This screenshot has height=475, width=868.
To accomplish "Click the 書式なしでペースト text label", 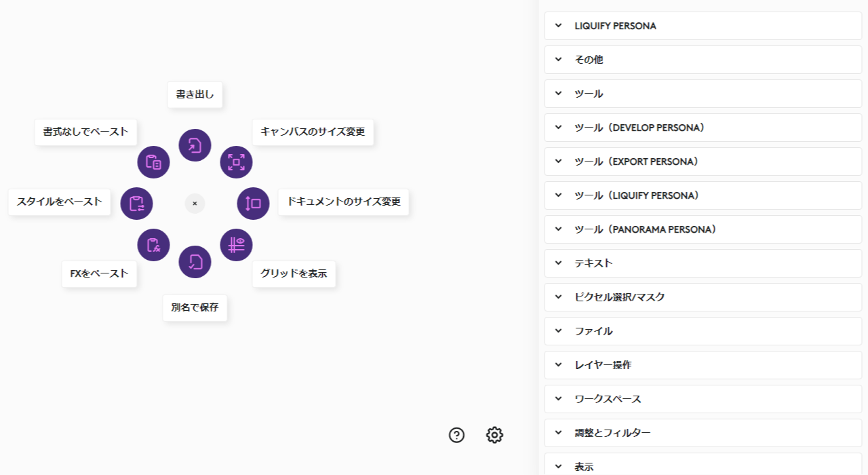I will click(x=85, y=132).
